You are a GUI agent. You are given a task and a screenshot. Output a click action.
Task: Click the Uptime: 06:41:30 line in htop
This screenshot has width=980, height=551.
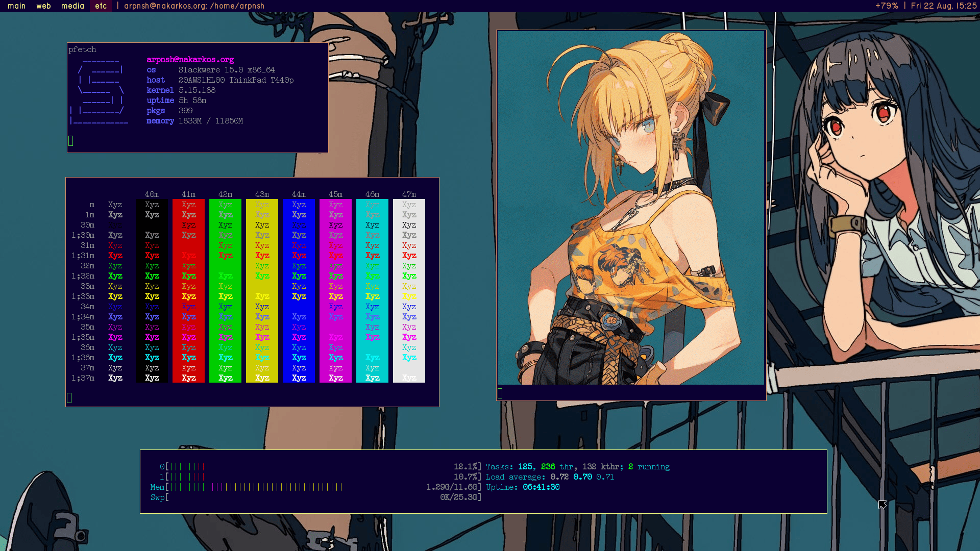click(523, 487)
